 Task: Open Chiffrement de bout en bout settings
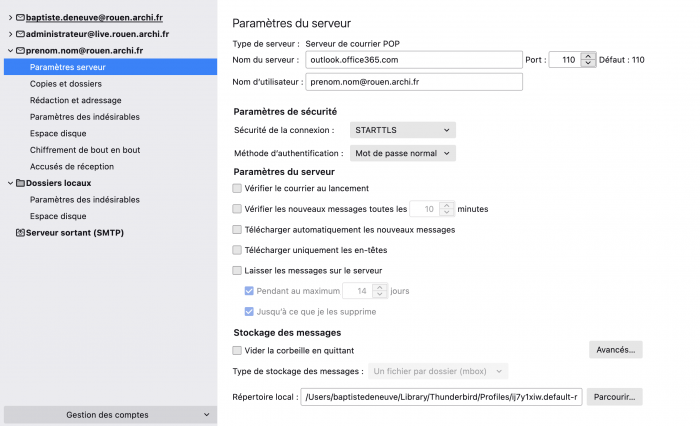(x=85, y=150)
